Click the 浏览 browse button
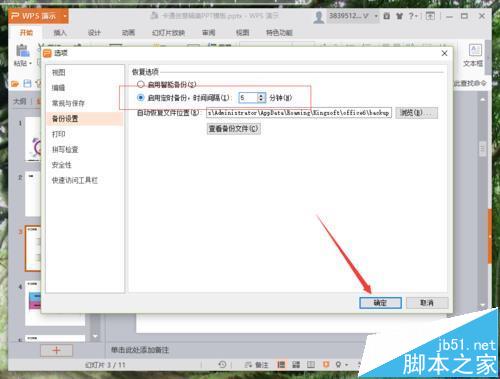The height and width of the screenshot is (379, 500). 416,113
